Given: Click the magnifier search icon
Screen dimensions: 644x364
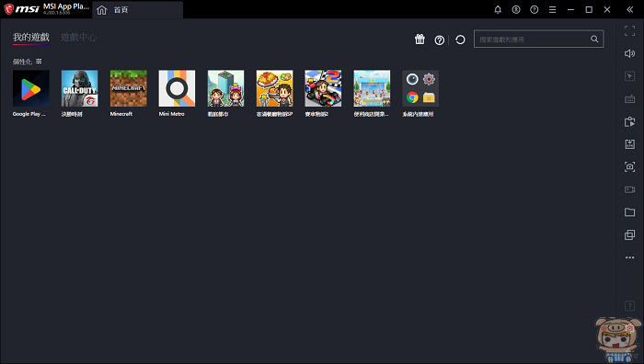Looking at the screenshot, I should pyautogui.click(x=594, y=39).
